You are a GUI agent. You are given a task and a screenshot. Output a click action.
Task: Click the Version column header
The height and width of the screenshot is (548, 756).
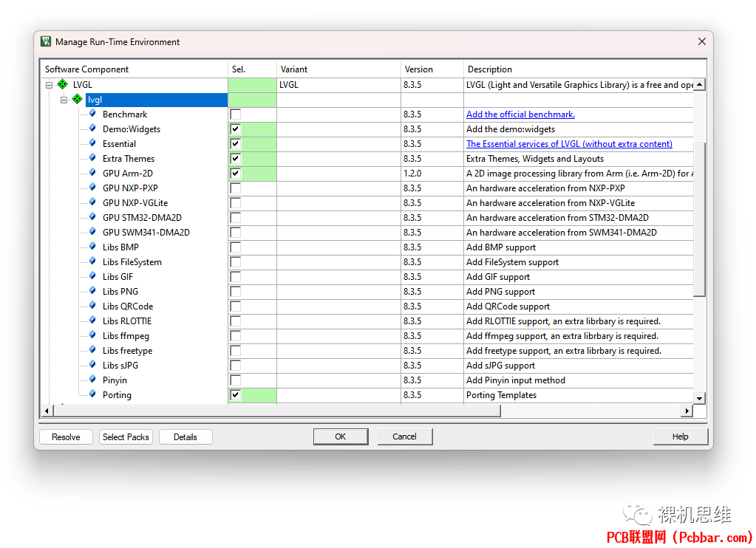[x=432, y=69]
